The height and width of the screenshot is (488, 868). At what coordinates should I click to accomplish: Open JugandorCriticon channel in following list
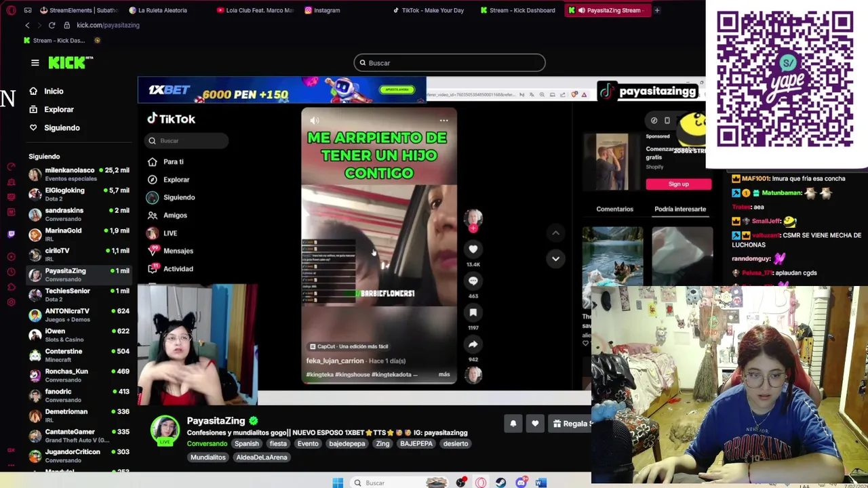(79, 455)
